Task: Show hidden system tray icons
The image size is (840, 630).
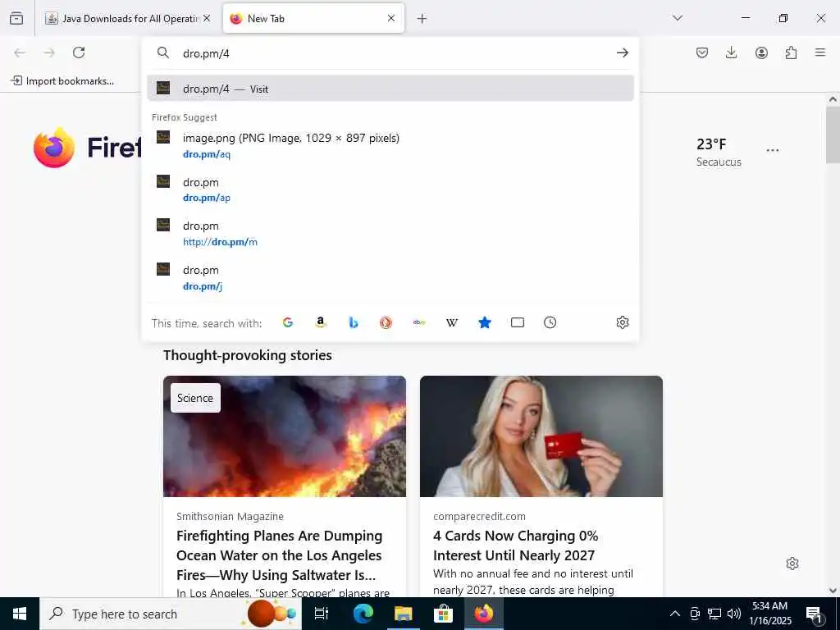Action: pyautogui.click(x=675, y=614)
